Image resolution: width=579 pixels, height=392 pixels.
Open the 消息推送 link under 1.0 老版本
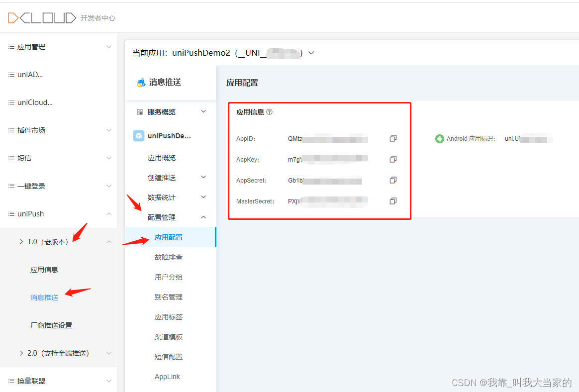click(44, 297)
